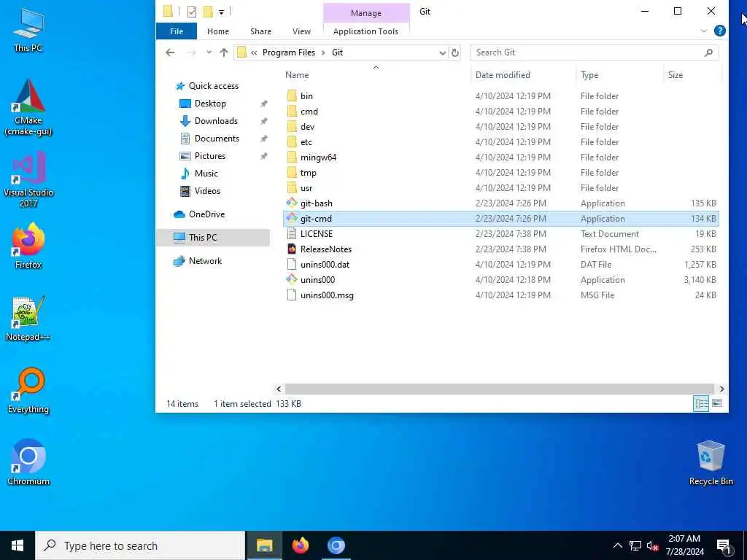Switch to Large icons view layout
Viewport: 747px width, 560px height.
[x=717, y=404]
